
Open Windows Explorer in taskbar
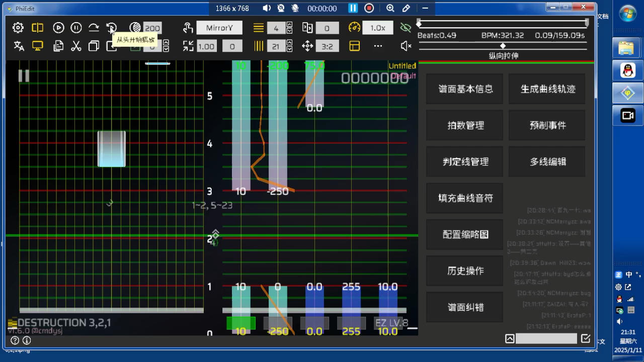(626, 48)
